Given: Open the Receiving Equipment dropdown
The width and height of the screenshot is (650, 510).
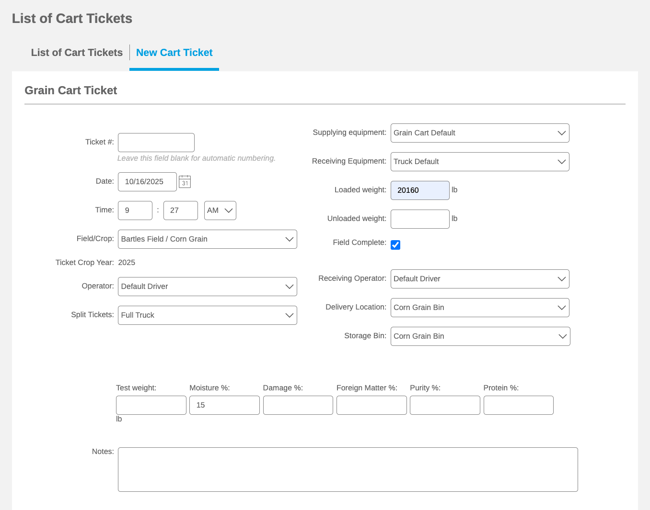Looking at the screenshot, I should 479,162.
